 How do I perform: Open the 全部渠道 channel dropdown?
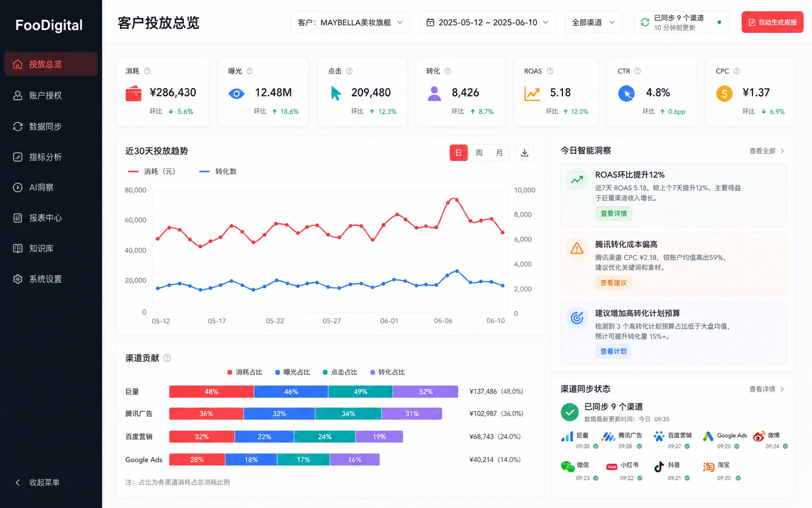[593, 22]
